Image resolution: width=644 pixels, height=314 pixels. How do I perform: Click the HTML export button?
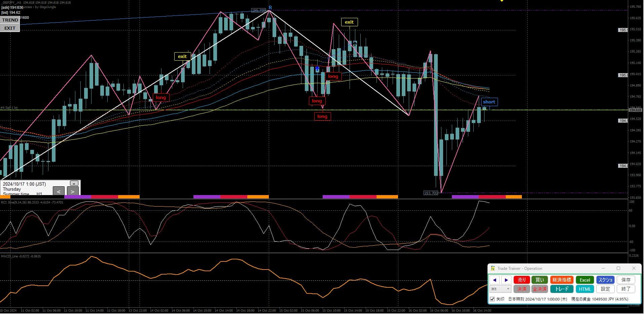584,289
